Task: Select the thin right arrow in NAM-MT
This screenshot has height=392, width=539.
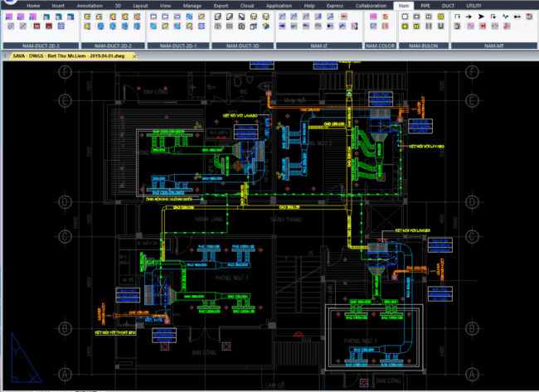Action: click(x=469, y=17)
